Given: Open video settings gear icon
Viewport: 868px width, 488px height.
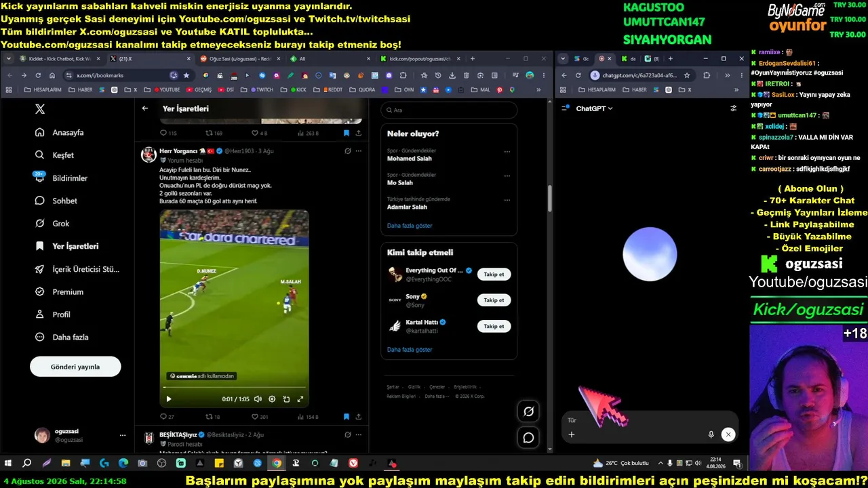Looking at the screenshot, I should pyautogui.click(x=272, y=399).
